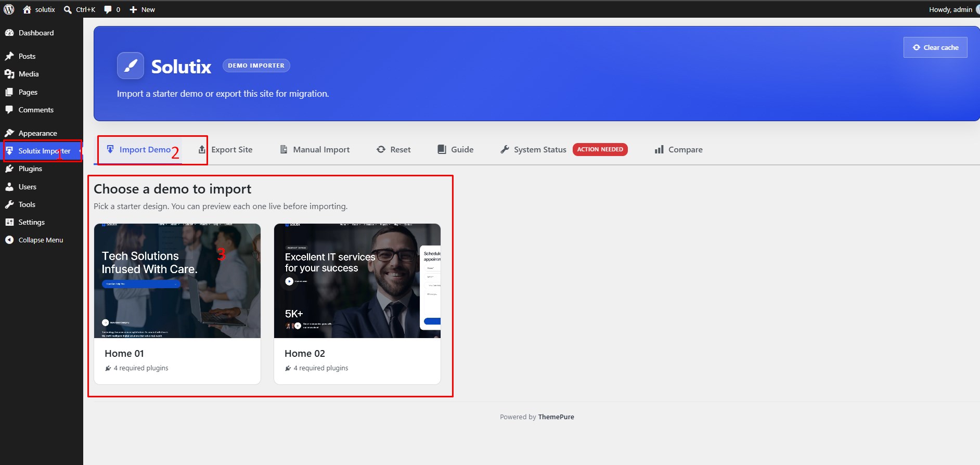980x465 pixels.
Task: Click the Home 02 demo title
Action: [x=305, y=354]
